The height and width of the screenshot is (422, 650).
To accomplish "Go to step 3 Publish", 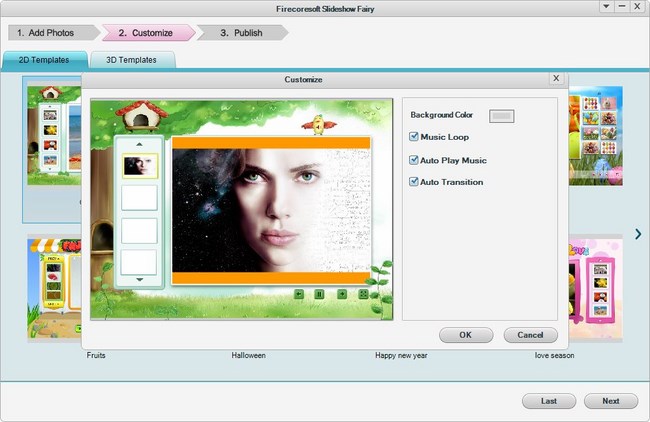I will [241, 33].
